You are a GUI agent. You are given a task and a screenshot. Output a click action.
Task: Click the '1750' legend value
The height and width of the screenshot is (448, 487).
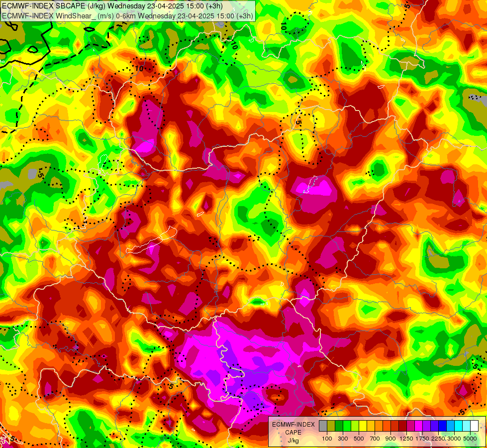coord(422,439)
